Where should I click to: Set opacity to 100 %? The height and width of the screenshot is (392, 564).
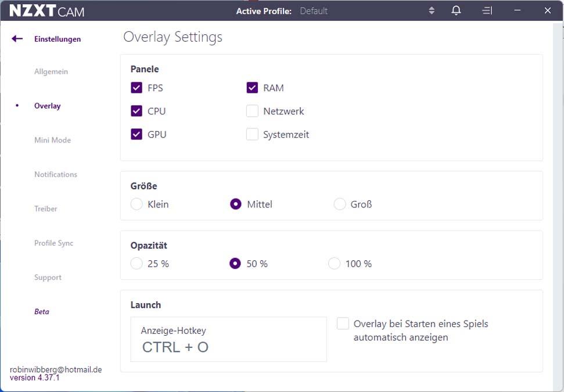(x=334, y=263)
